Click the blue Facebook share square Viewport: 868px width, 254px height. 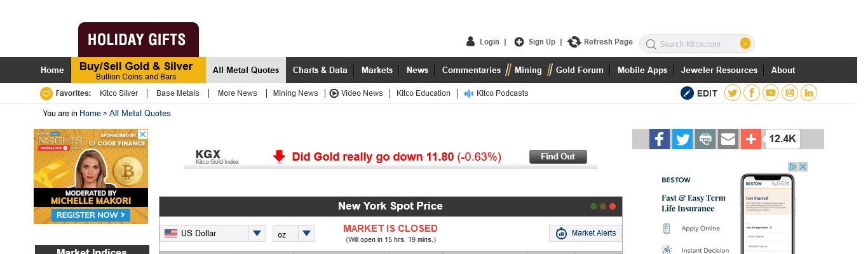[x=660, y=139]
